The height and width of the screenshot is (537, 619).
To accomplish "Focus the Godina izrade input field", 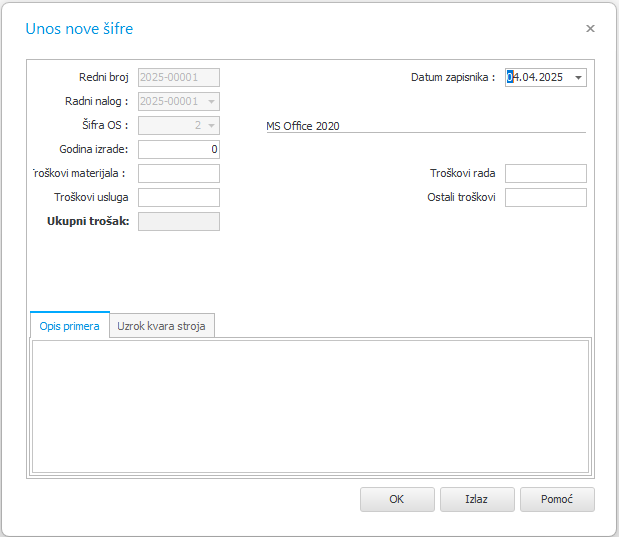I will point(179,149).
